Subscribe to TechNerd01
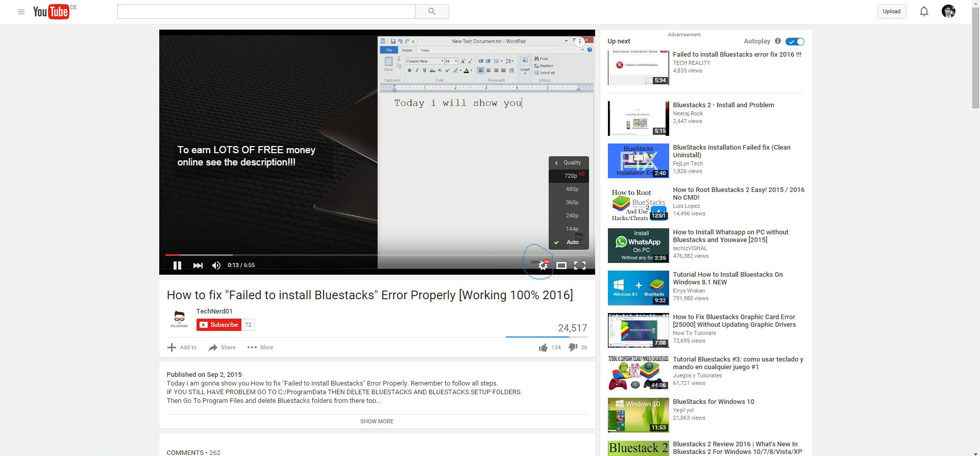Screen dimensions: 980x456 point(218,325)
